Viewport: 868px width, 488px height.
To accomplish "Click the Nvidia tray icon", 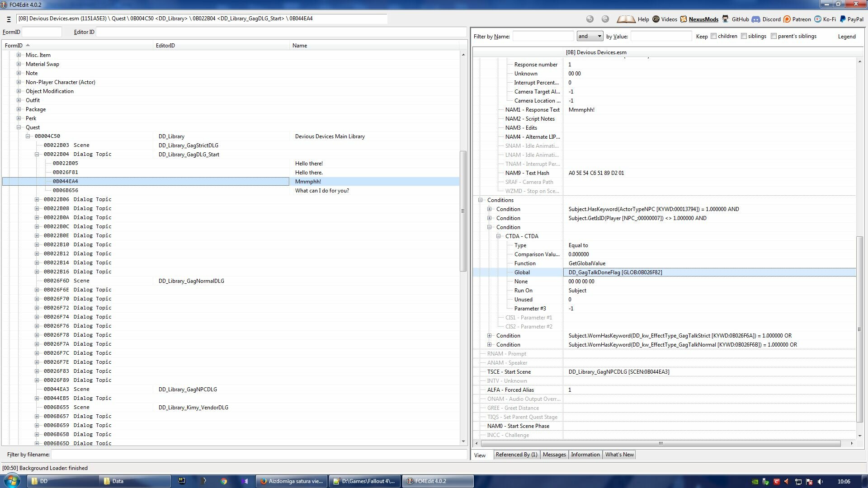I will (755, 482).
